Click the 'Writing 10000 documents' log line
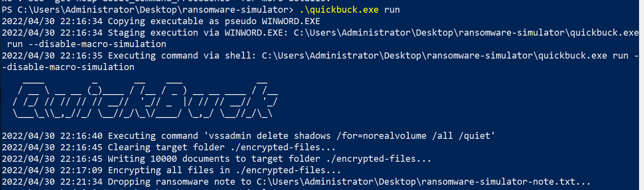This screenshot has height=190, width=644. [217, 158]
